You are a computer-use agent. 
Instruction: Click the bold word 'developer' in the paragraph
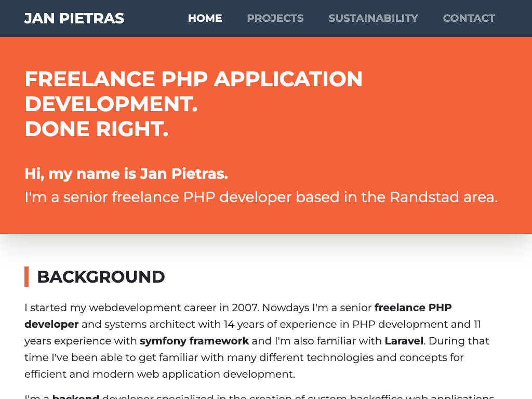coord(51,324)
